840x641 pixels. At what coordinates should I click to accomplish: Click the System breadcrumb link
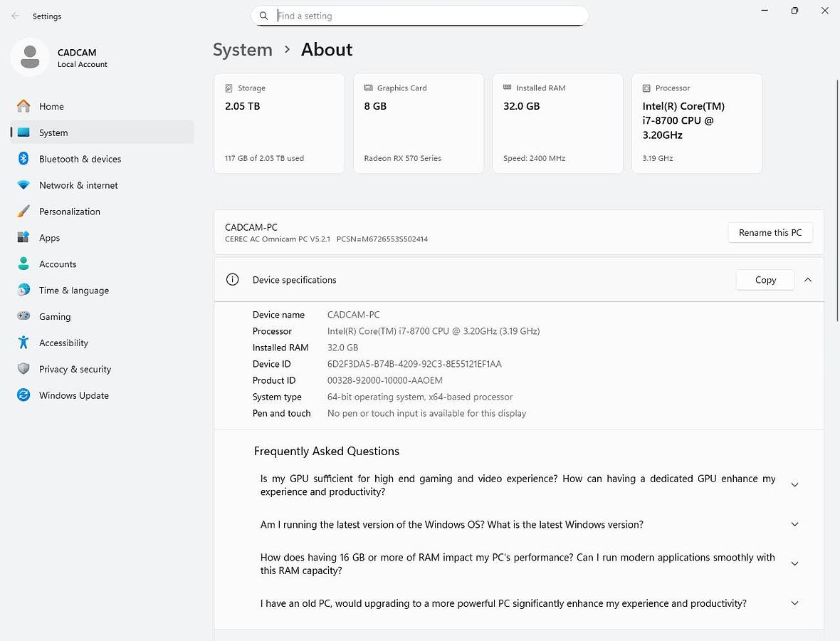(x=243, y=50)
